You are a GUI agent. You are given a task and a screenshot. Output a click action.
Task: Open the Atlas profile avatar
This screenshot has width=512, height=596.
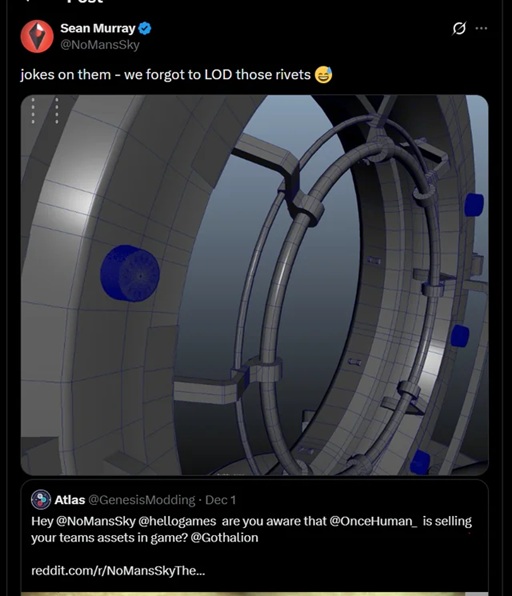[41, 499]
